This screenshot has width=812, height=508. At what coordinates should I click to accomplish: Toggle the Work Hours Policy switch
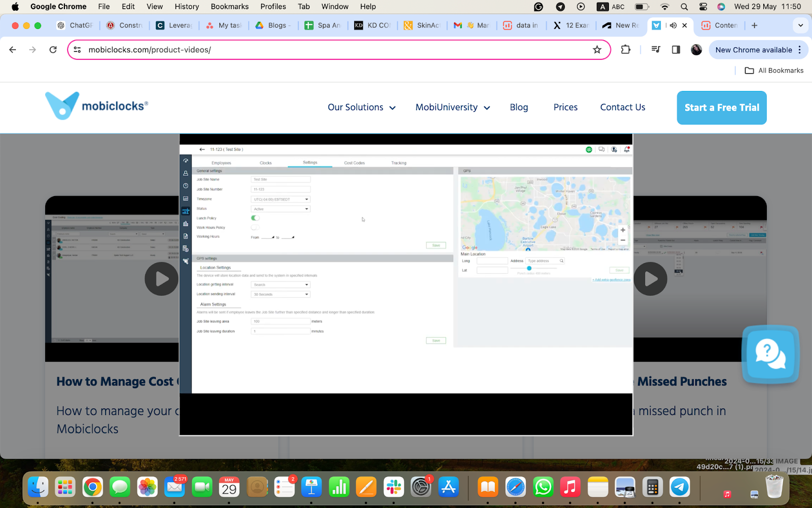pos(255,227)
